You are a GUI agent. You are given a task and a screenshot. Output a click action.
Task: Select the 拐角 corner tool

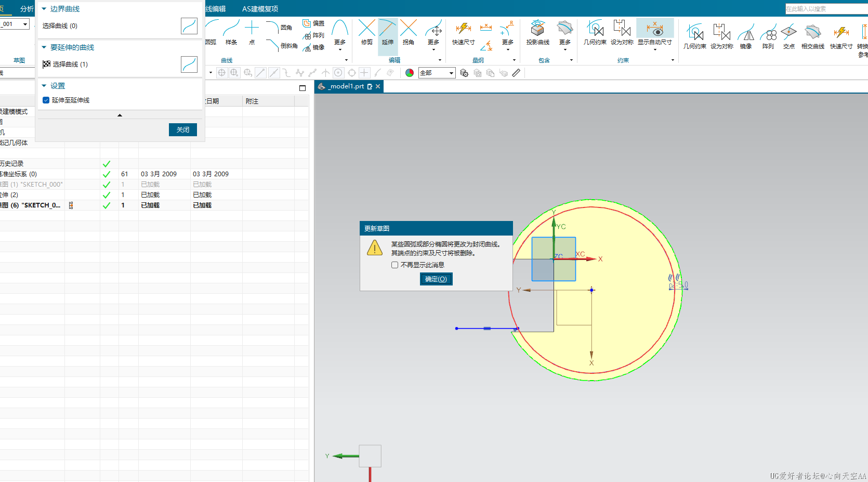(x=409, y=33)
